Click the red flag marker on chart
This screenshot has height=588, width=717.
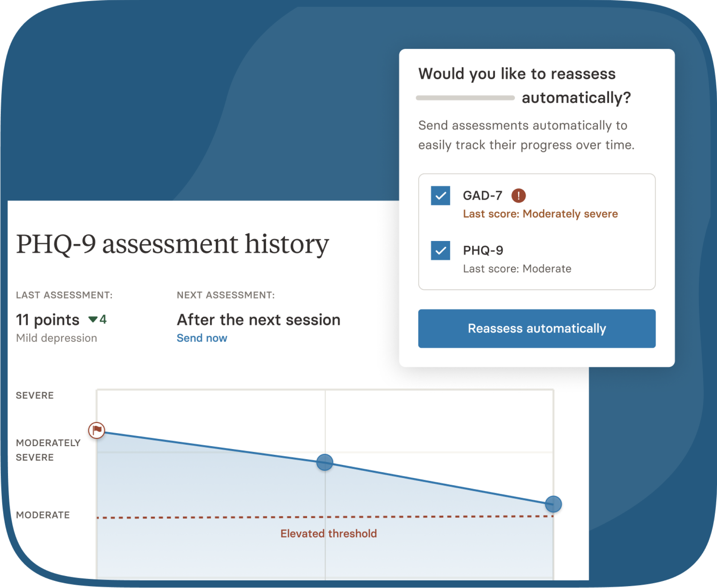point(97,430)
